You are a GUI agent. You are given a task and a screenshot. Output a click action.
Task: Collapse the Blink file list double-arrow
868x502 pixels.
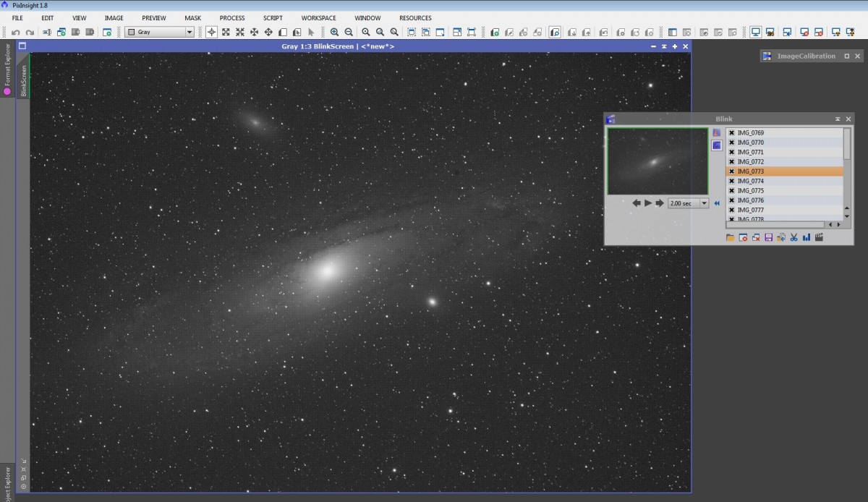coord(717,204)
